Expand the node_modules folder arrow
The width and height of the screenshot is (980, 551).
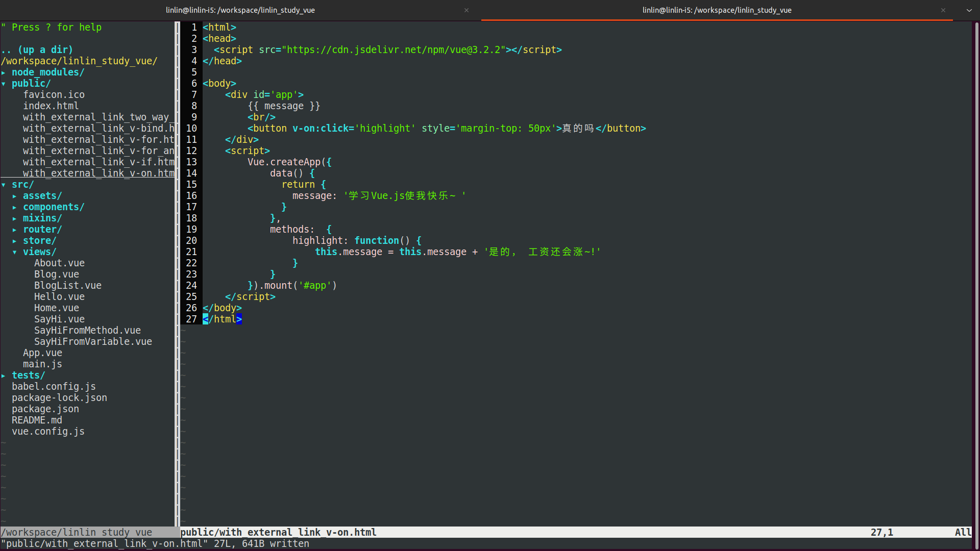(x=4, y=72)
